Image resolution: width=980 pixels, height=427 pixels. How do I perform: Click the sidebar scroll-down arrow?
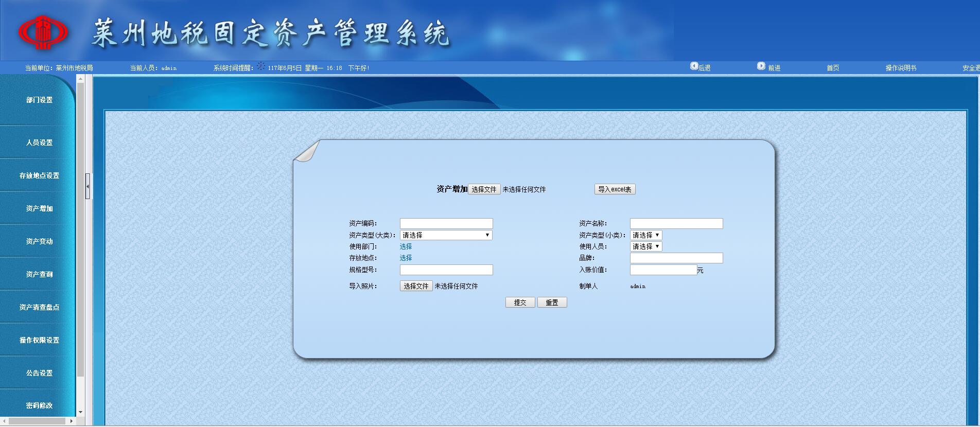pyautogui.click(x=80, y=412)
